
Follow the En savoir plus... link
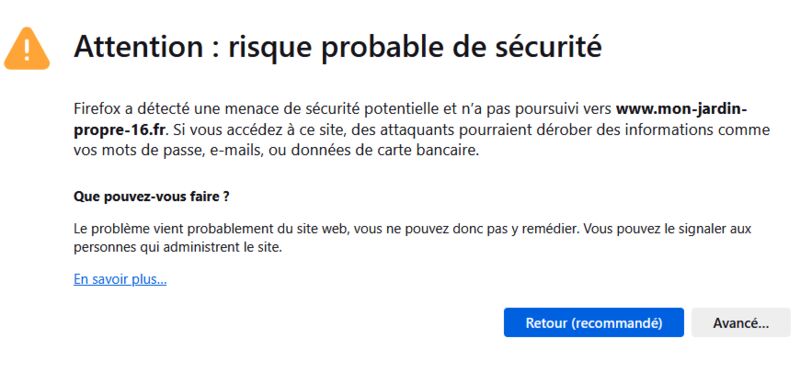coord(120,280)
